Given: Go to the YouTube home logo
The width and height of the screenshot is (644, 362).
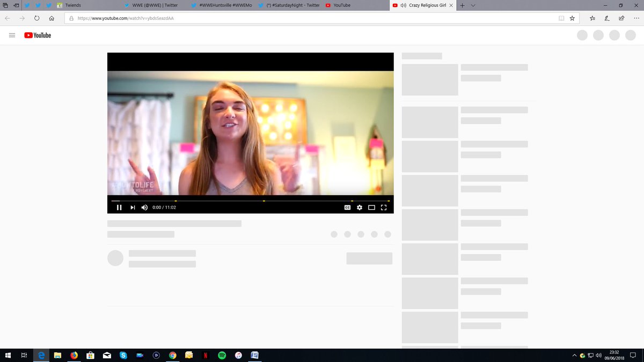Looking at the screenshot, I should point(38,35).
